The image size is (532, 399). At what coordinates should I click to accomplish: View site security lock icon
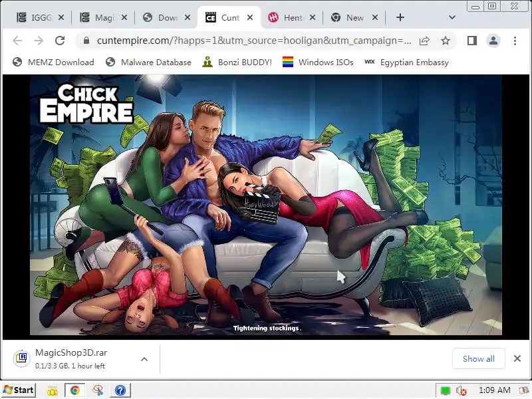[x=86, y=41]
